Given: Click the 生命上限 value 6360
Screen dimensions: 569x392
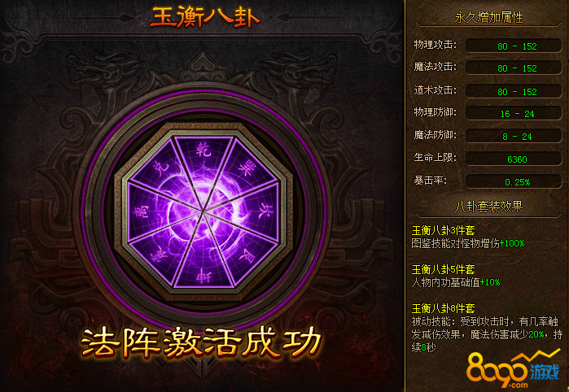Looking at the screenshot, I should [514, 159].
